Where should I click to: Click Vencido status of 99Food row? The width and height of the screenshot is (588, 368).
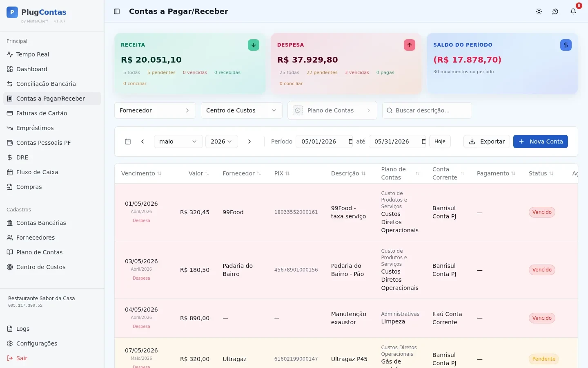tap(542, 212)
